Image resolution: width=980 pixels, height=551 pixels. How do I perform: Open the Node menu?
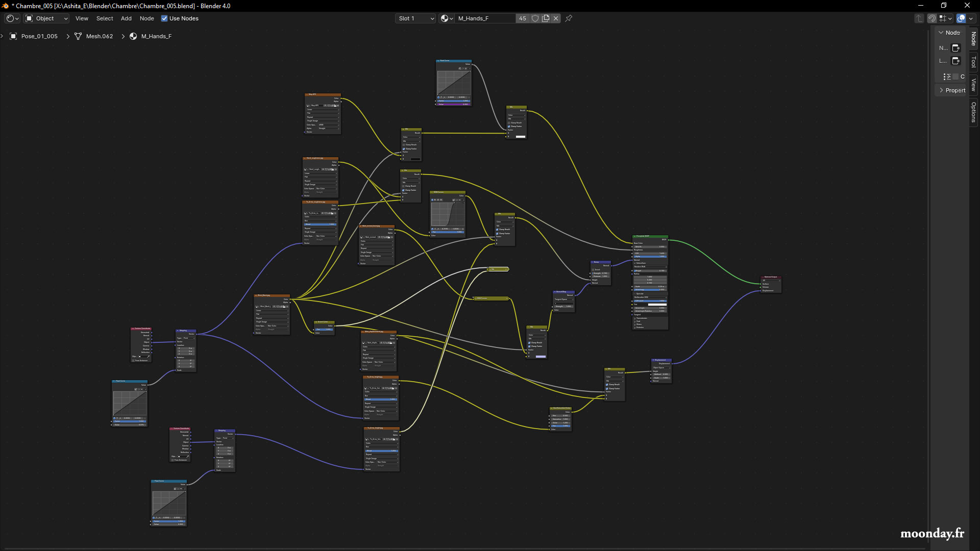(x=146, y=18)
